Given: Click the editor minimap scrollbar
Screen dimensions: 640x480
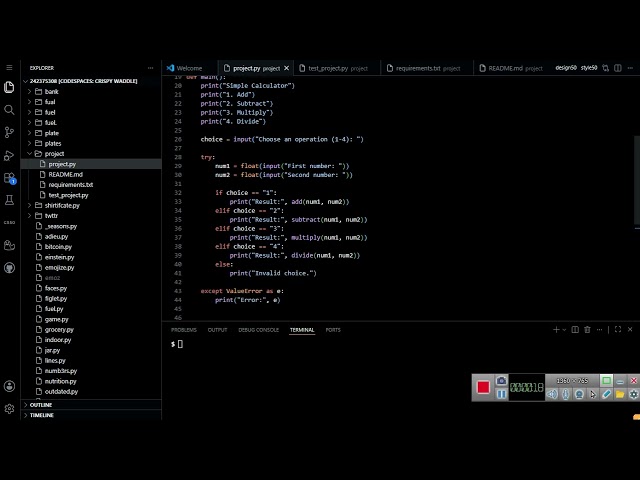Looking at the screenshot, I should click(x=637, y=180).
